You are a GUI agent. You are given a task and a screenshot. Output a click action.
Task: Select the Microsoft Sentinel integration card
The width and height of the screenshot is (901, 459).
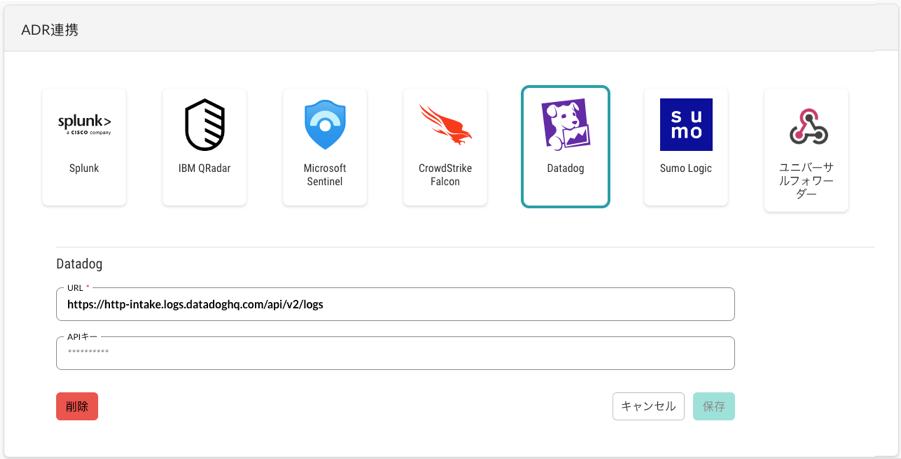click(325, 146)
